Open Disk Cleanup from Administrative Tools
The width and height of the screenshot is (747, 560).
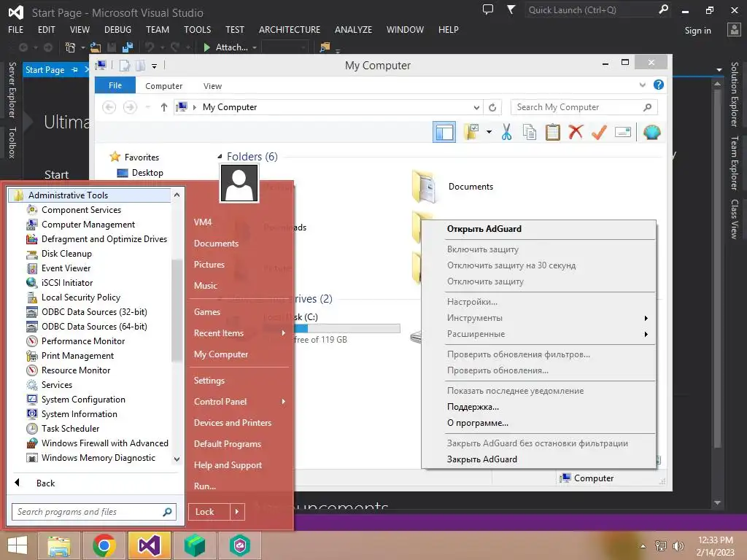[66, 254]
